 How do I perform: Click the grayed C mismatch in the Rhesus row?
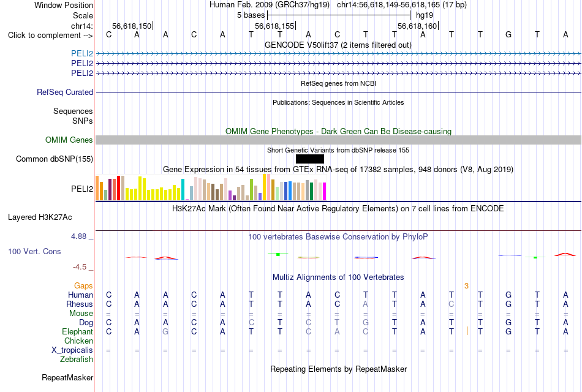452,304
